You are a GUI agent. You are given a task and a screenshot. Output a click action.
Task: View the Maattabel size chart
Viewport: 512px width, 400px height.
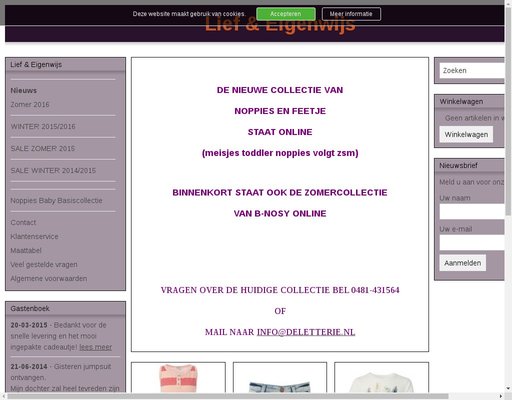pyautogui.click(x=26, y=250)
